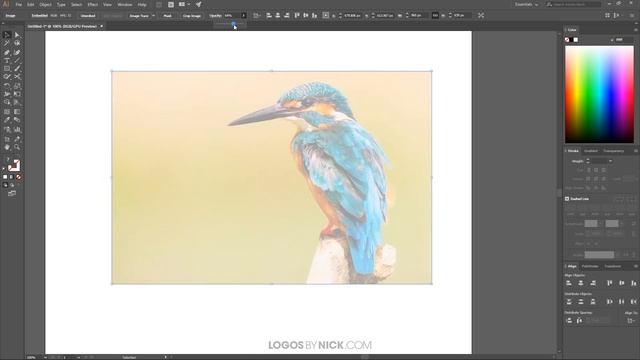Click vertical align top in Align panel
Screen dimensions: 640x360
click(x=610, y=283)
